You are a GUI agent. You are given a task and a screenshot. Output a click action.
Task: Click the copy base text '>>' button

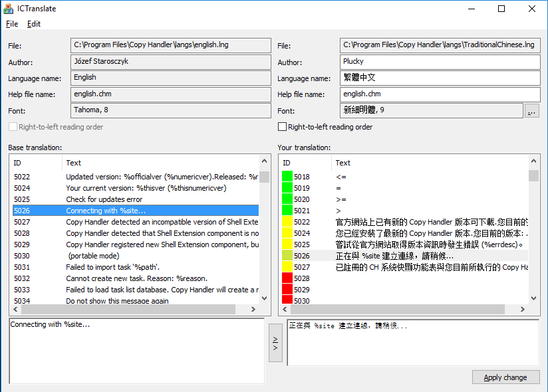click(x=275, y=343)
